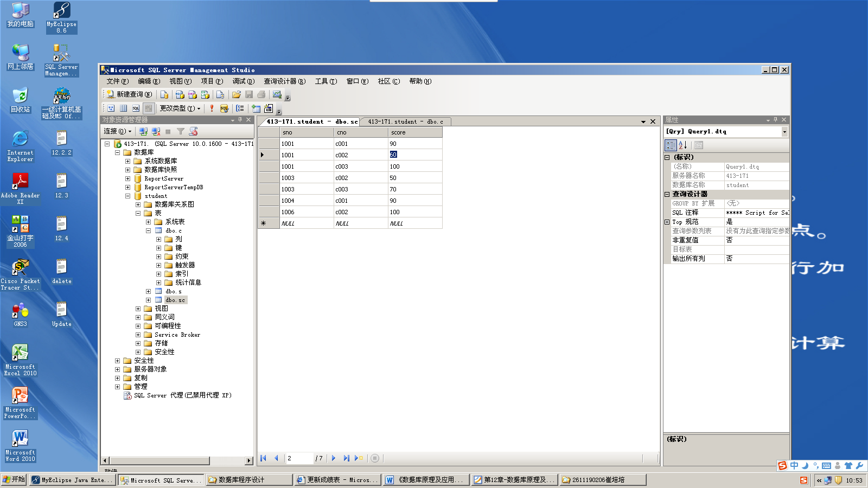Click the SQL 注释 property value
This screenshot has height=488, width=868.
click(x=757, y=213)
